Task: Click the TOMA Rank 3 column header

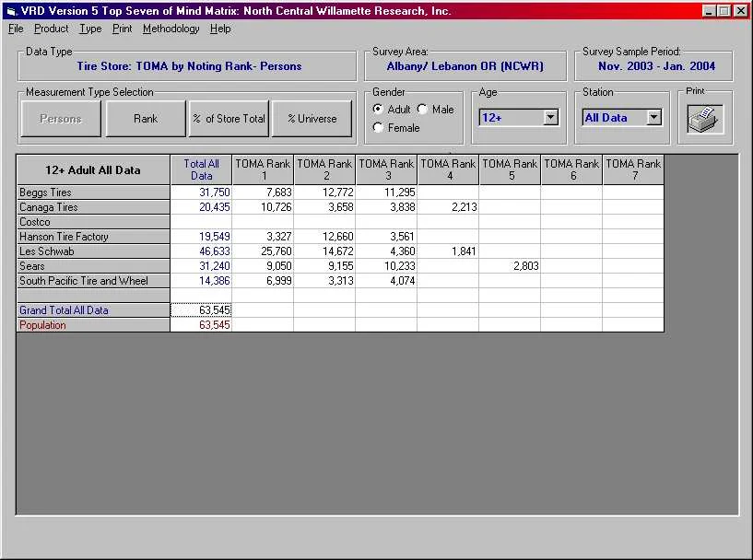Action: (x=386, y=169)
